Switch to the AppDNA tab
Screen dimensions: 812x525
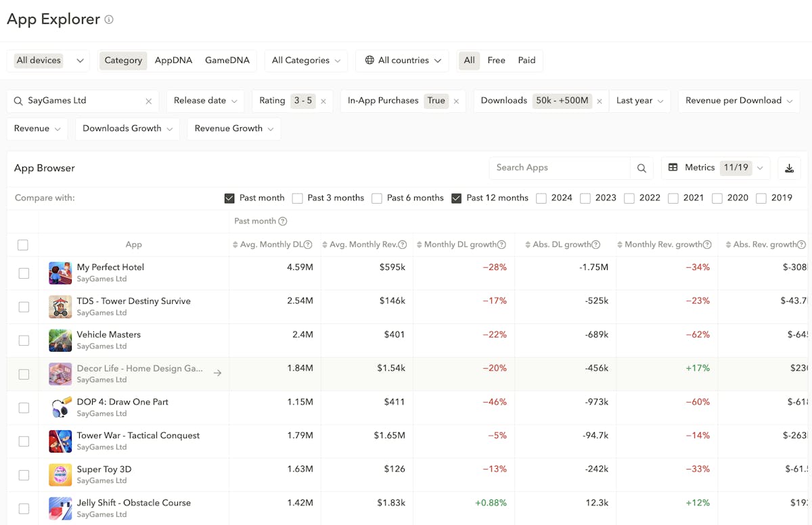[173, 60]
